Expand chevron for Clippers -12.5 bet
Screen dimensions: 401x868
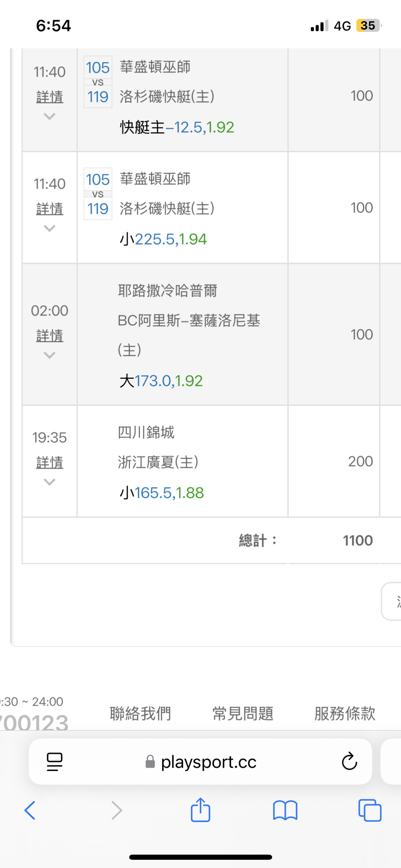[x=49, y=116]
